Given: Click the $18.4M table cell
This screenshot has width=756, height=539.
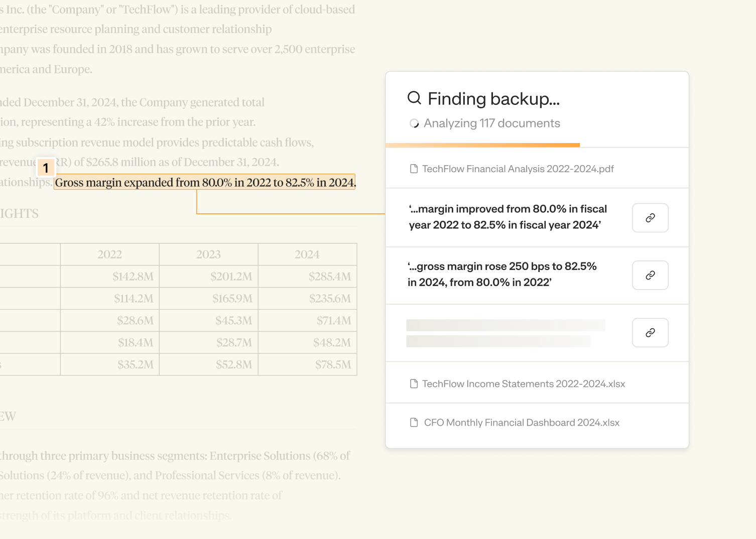Looking at the screenshot, I should 110,343.
